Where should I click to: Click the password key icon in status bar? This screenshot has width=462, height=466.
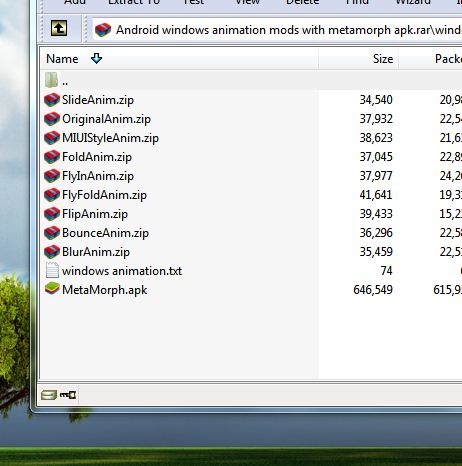point(68,395)
